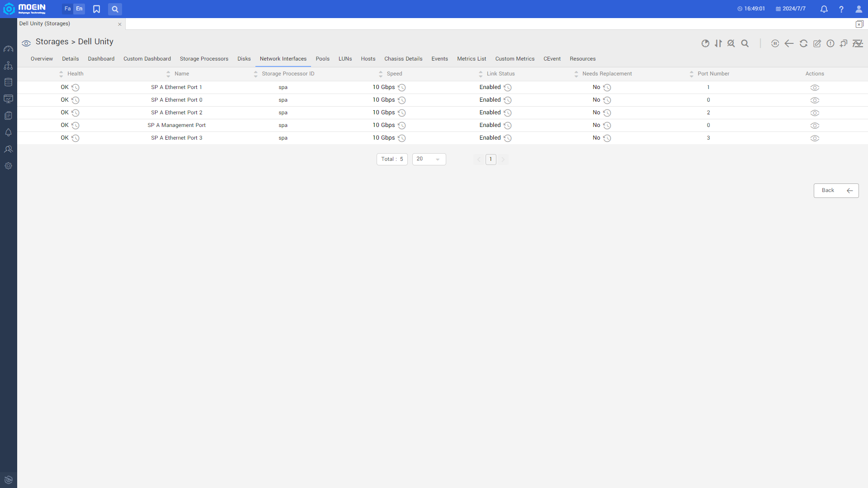Open the chart report icon in toolbar

pyautogui.click(x=705, y=43)
